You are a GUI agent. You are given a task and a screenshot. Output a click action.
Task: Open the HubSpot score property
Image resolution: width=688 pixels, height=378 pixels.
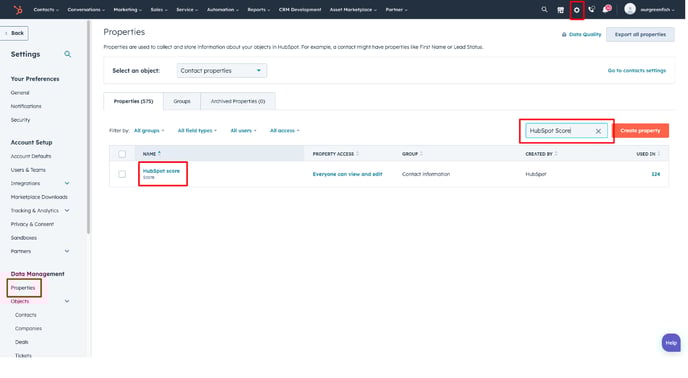coord(161,171)
